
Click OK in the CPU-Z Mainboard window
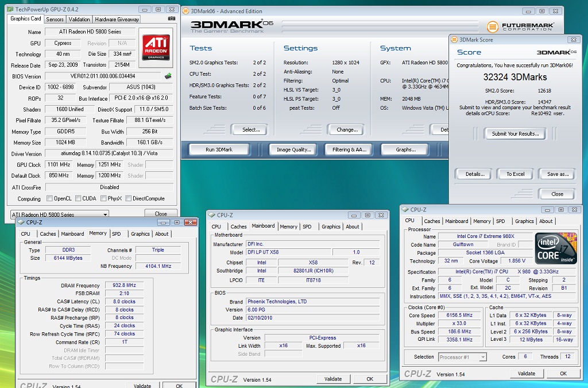coord(370,379)
